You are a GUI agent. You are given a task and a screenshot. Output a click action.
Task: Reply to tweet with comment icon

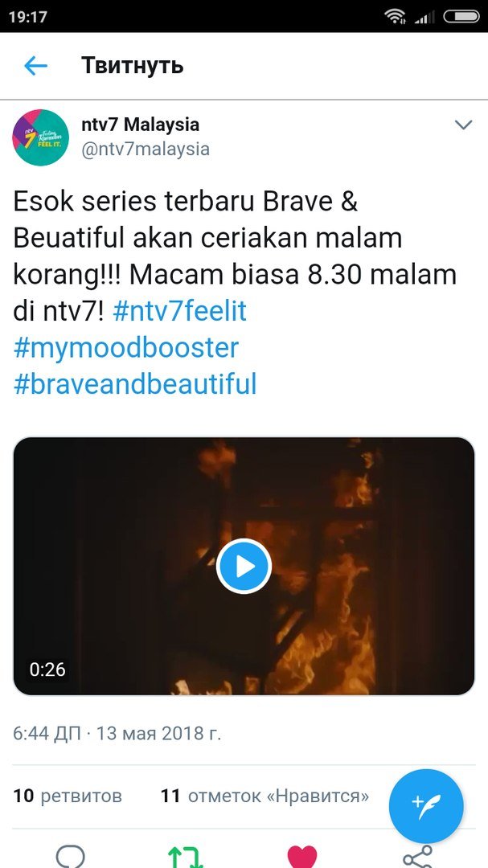(x=71, y=857)
